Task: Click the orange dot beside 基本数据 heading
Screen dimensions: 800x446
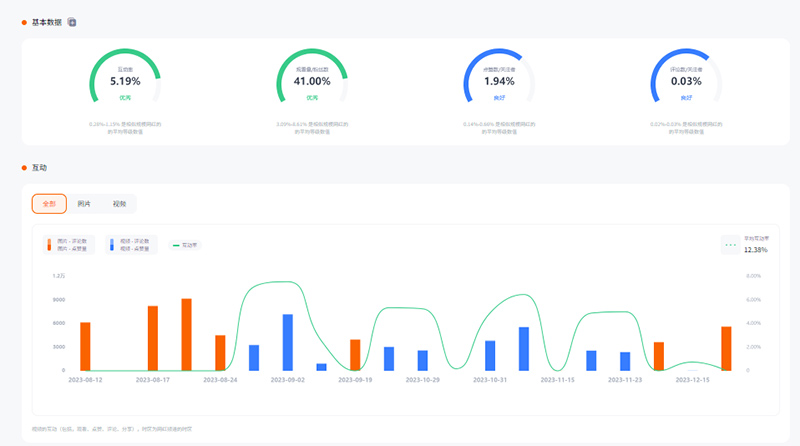Action: [24, 22]
